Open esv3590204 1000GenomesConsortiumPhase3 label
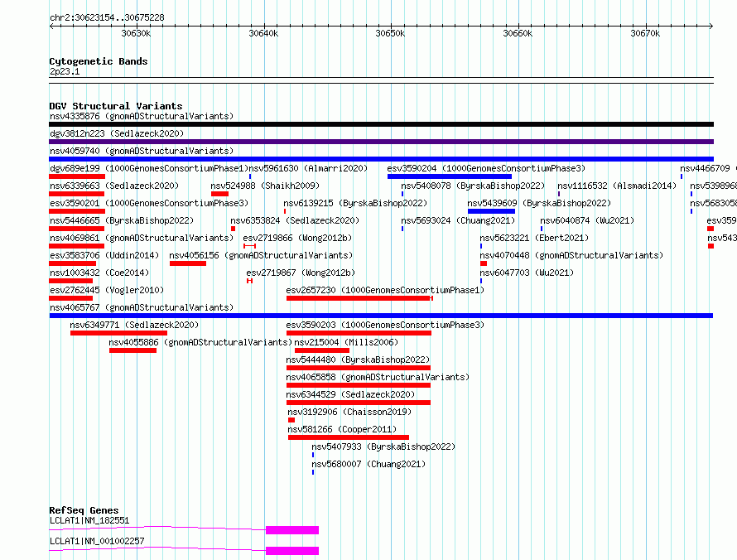The height and width of the screenshot is (560, 737). [486, 168]
